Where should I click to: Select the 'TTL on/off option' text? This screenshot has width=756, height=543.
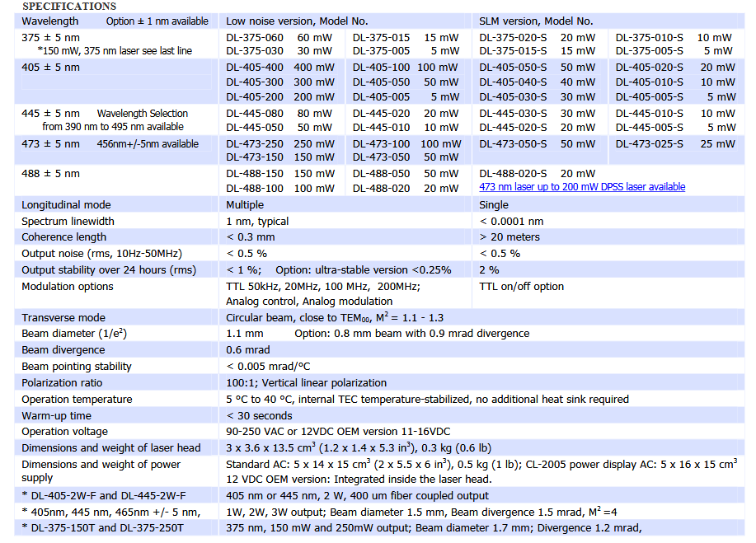522,287
